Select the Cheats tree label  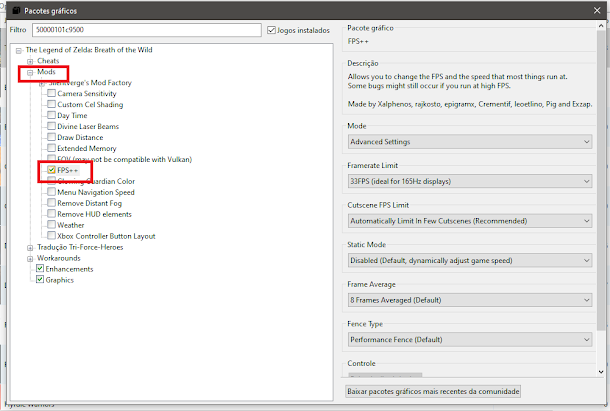coord(48,61)
